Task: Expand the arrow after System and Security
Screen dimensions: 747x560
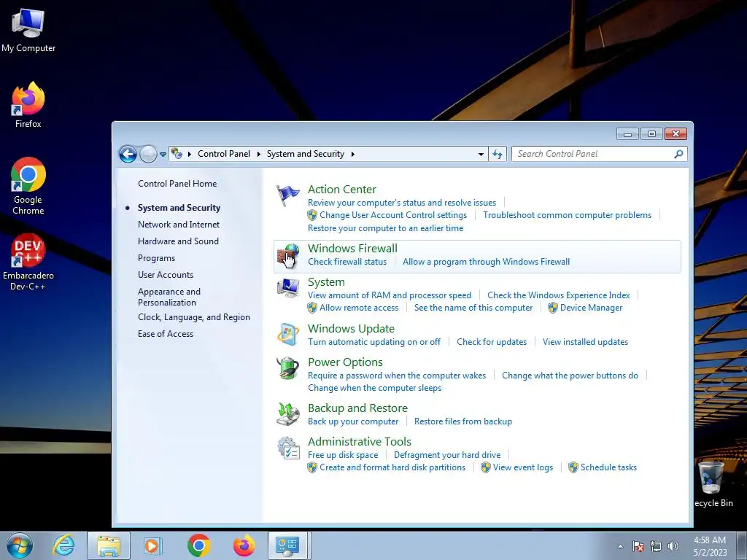Action: click(353, 154)
